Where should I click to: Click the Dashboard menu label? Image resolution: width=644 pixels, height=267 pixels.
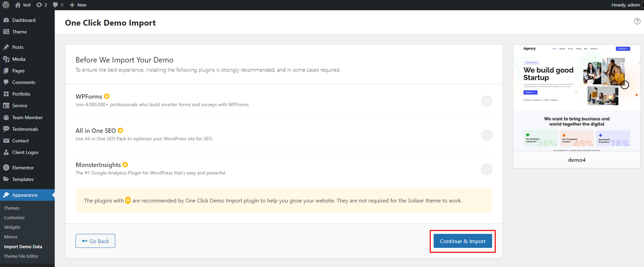(24, 20)
